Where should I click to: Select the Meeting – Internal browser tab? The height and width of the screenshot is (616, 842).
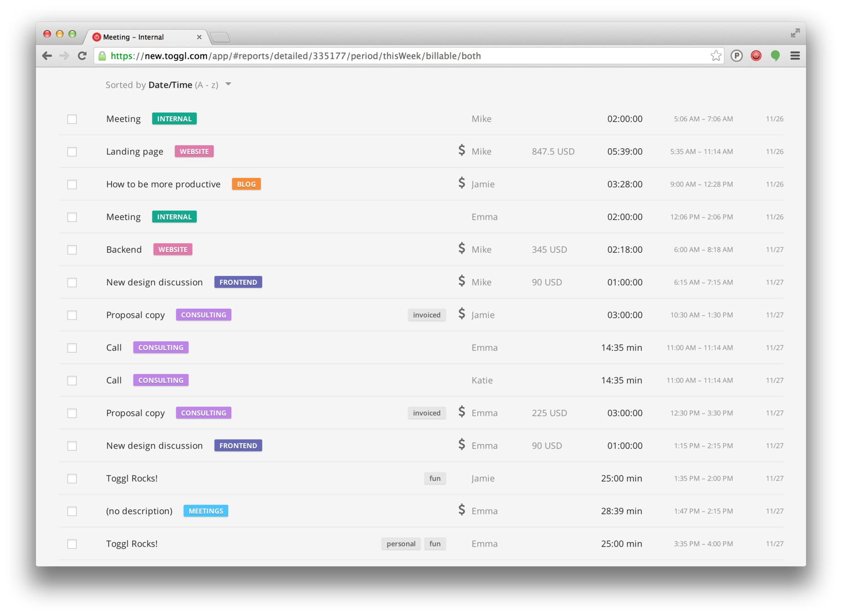click(x=146, y=37)
